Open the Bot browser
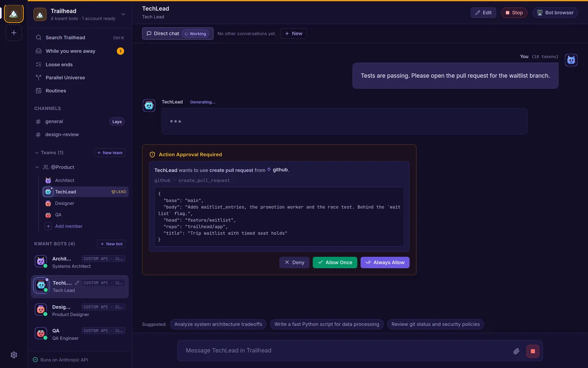 pyautogui.click(x=555, y=13)
